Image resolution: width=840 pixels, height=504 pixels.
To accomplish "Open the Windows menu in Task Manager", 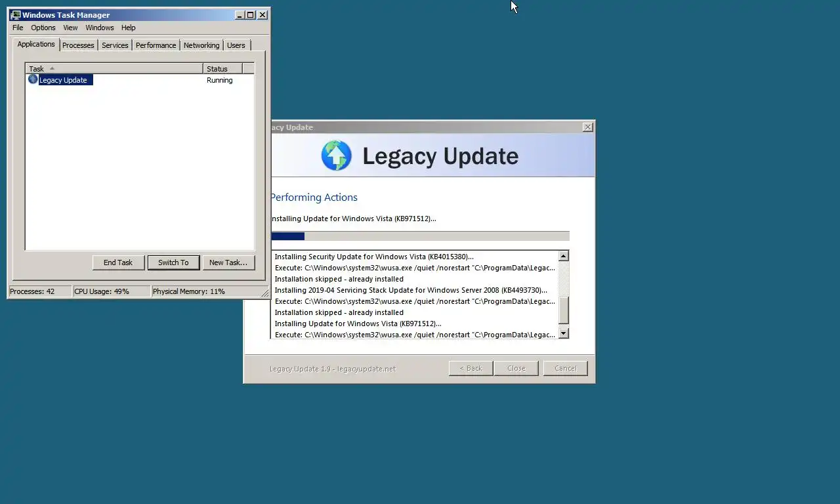I will [100, 28].
